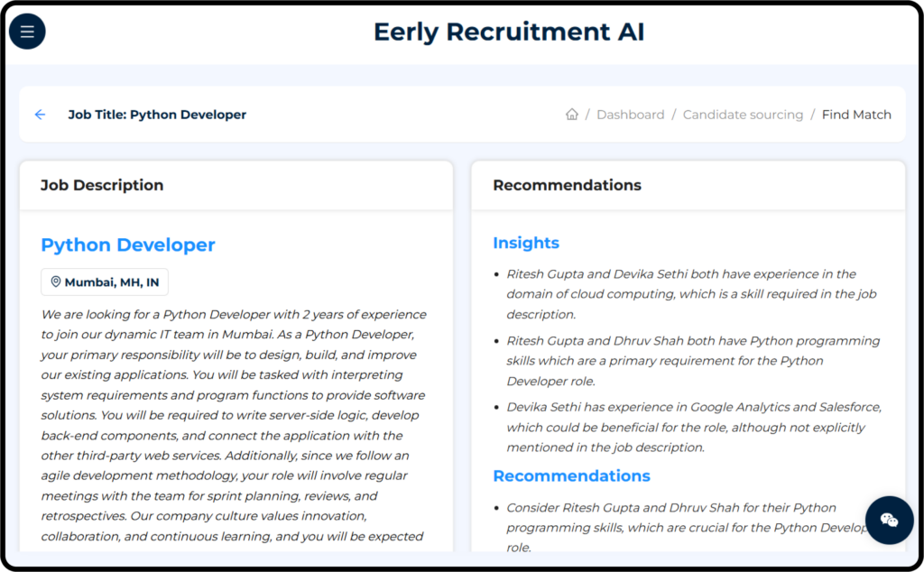Click the blue Python Developer heading

pos(128,245)
